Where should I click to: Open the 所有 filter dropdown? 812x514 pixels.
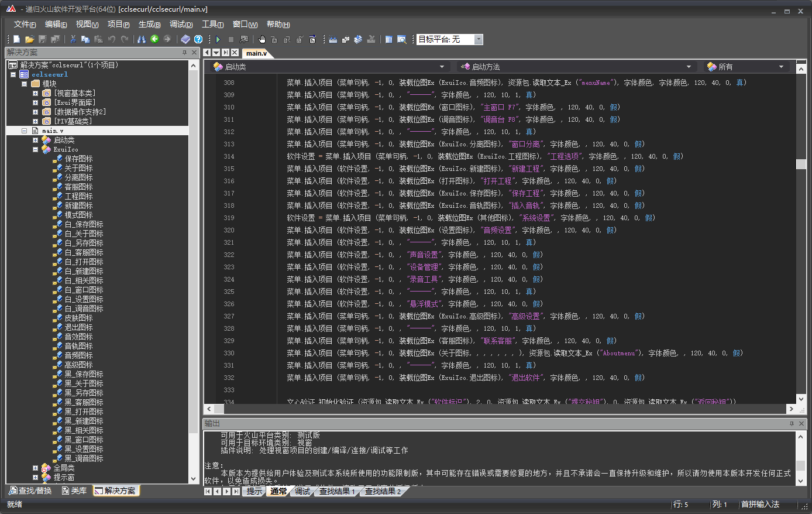tap(746, 67)
